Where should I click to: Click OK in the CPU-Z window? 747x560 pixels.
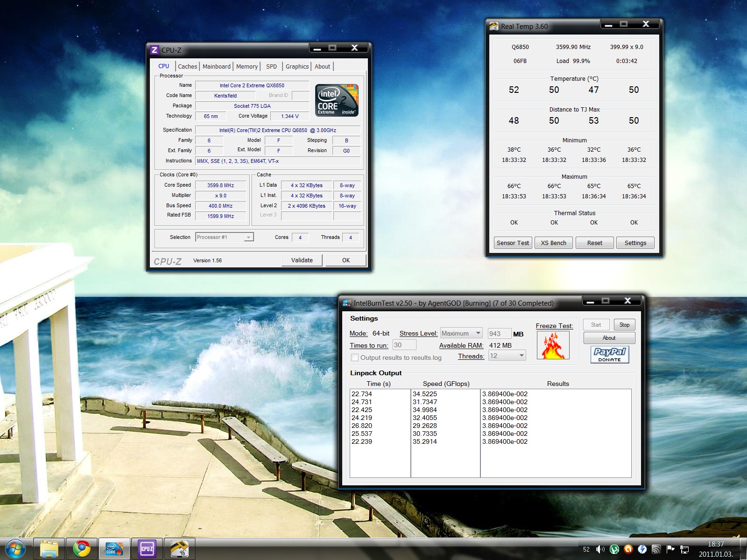[x=346, y=260]
